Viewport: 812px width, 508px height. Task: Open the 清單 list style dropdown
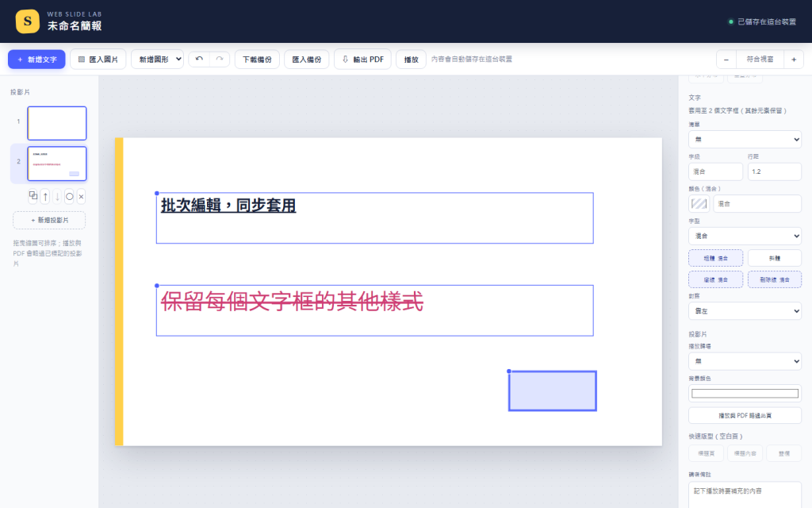(745, 140)
